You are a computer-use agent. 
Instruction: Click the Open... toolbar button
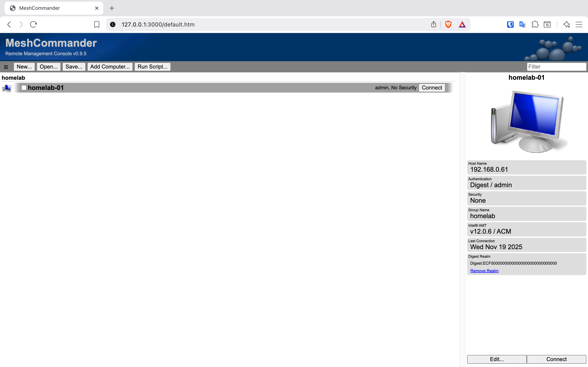click(x=49, y=67)
